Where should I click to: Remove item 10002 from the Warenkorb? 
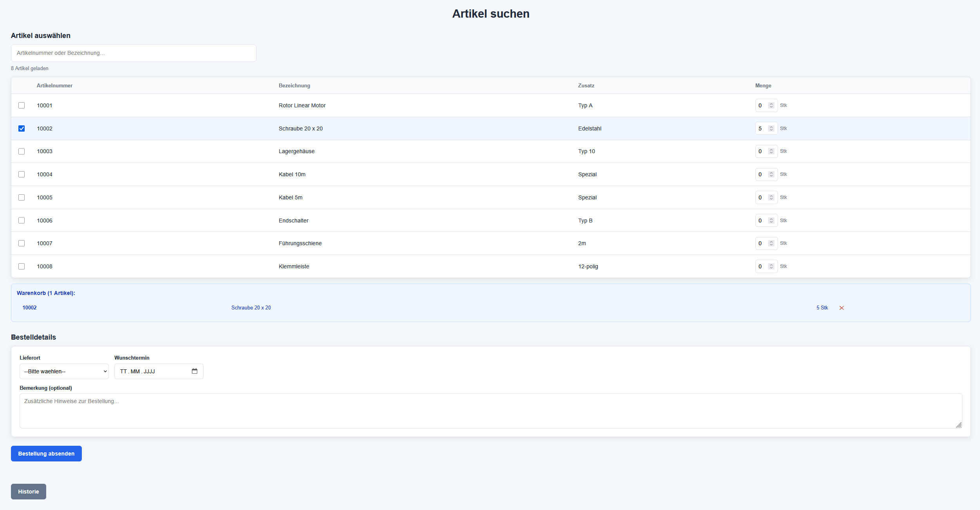[841, 308]
